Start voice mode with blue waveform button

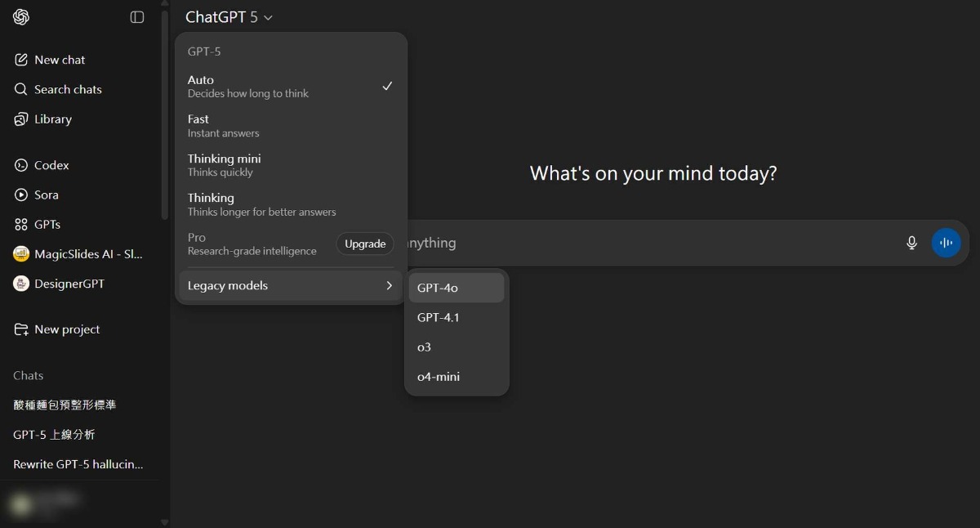947,243
